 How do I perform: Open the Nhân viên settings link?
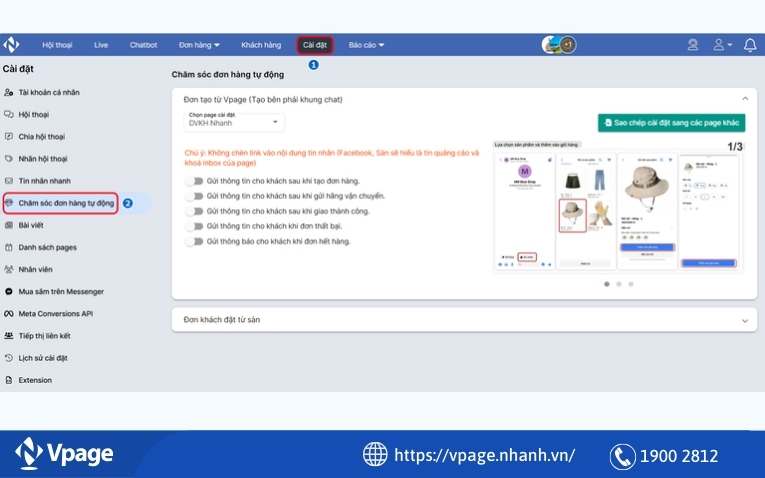click(35, 269)
